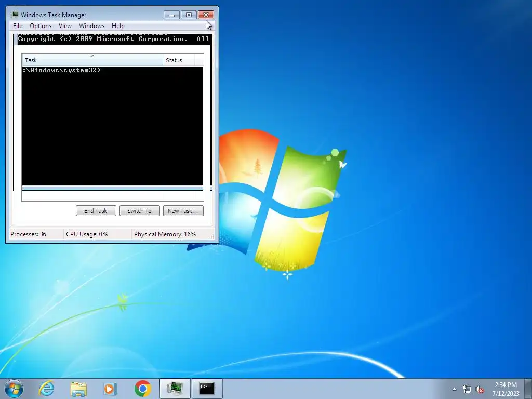Launch Internet Explorer from the taskbar
This screenshot has width=532, height=399.
[x=46, y=389]
